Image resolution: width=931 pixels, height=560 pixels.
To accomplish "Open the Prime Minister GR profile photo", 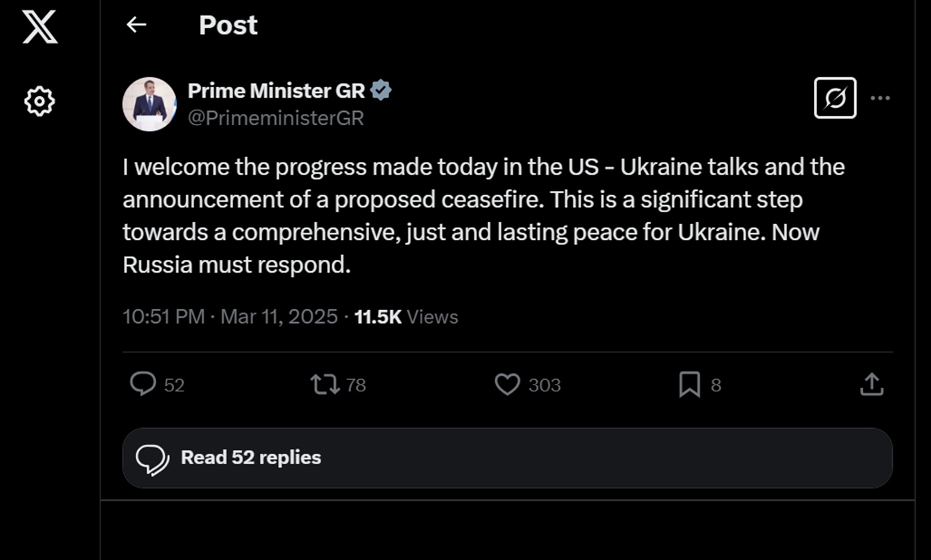I will click(x=149, y=104).
